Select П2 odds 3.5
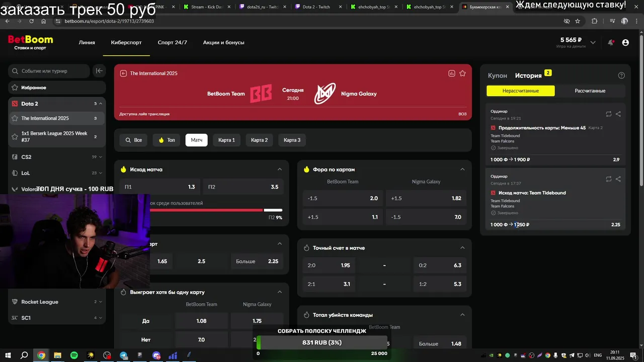Screen dimensions: 644x362 click(243, 187)
